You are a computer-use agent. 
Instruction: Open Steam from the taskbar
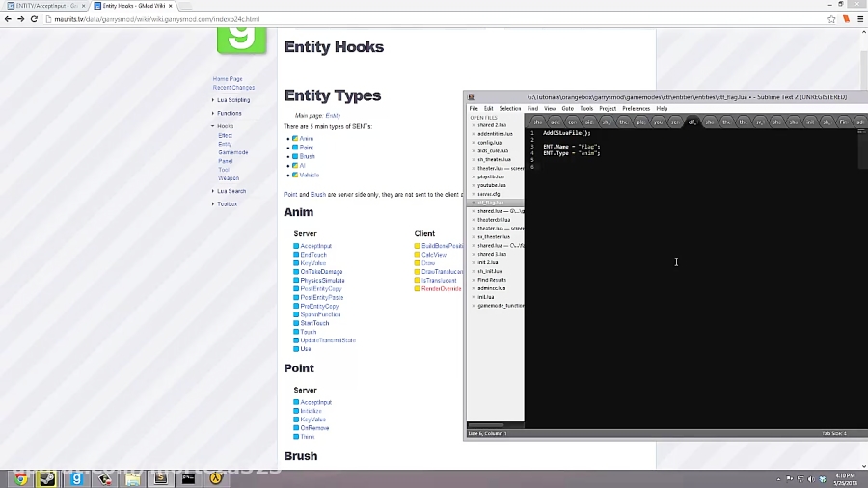[x=47, y=478]
